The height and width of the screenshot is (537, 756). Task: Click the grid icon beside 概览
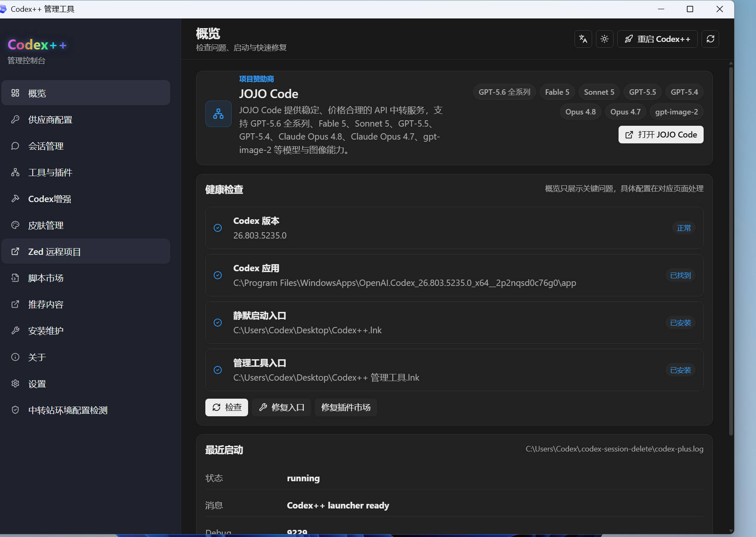tap(15, 93)
